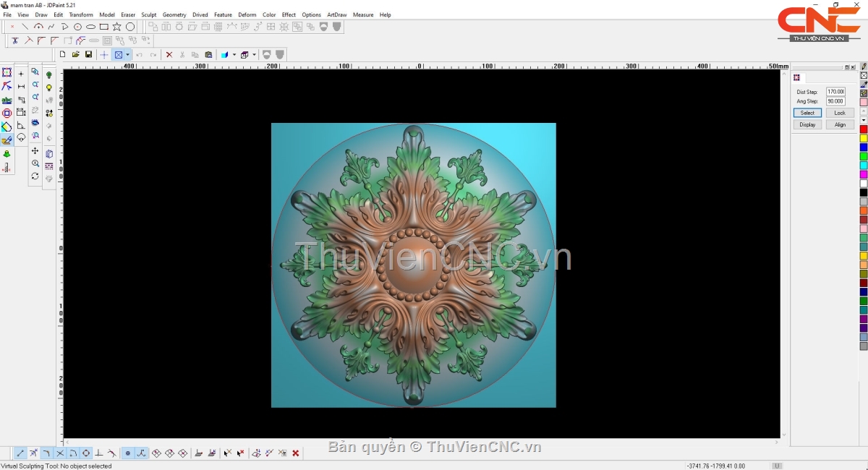Pick the bright green color swatch
The height and width of the screenshot is (470, 868).
pos(864,156)
